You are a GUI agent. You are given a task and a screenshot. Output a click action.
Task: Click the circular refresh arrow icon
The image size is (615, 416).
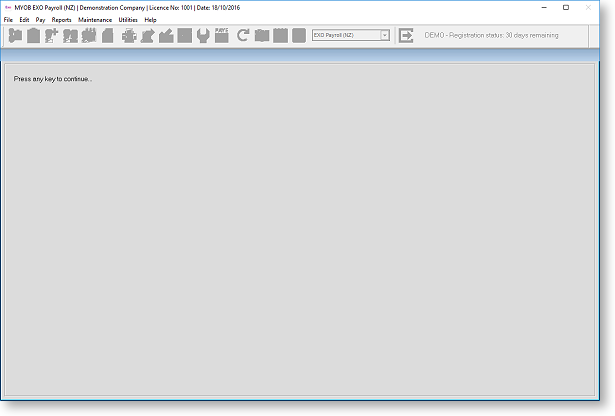[x=243, y=35]
